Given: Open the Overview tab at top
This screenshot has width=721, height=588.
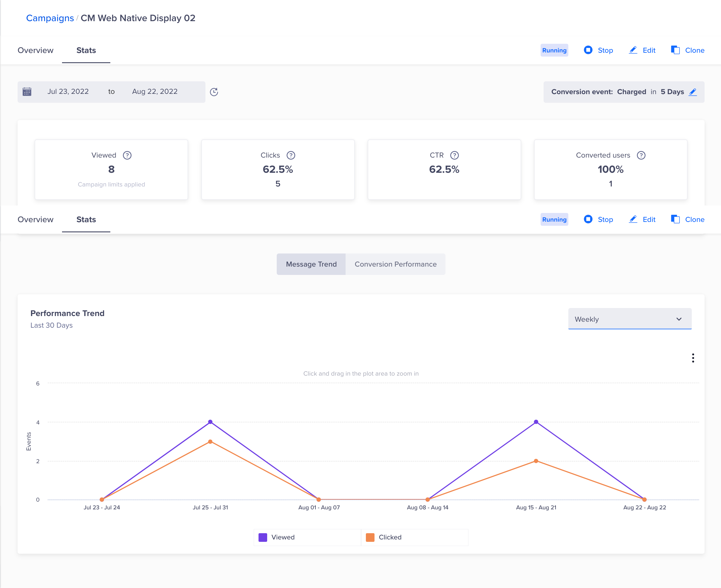Looking at the screenshot, I should 35,50.
